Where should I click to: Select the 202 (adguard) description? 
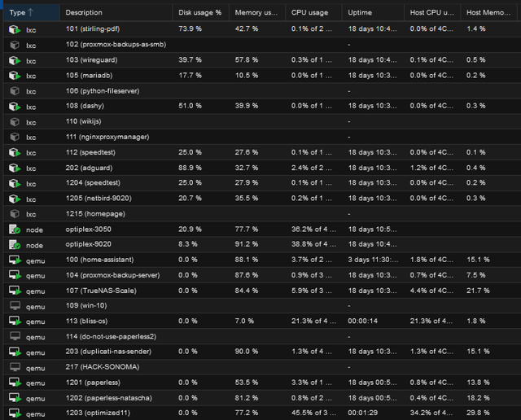tap(89, 168)
